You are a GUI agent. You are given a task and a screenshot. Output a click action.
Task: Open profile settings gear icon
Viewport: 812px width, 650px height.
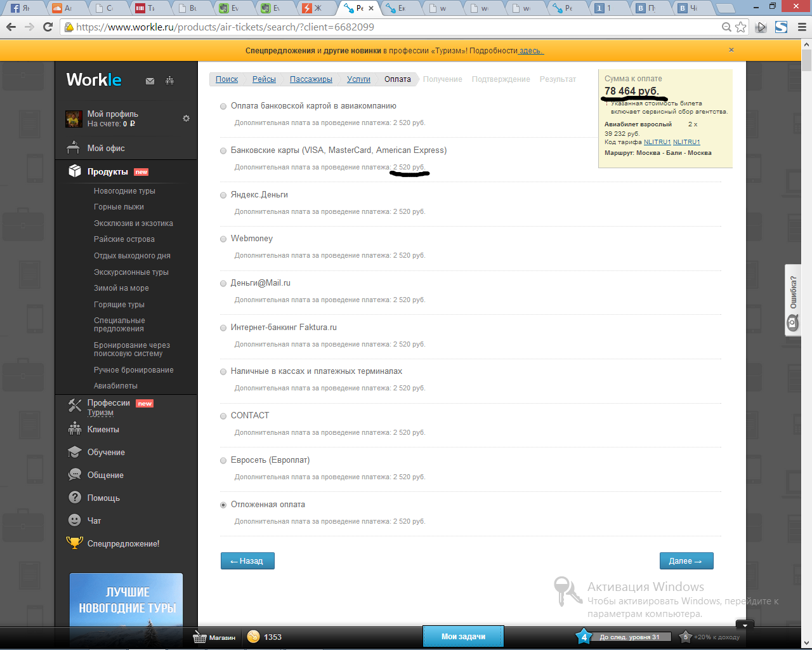coord(186,118)
